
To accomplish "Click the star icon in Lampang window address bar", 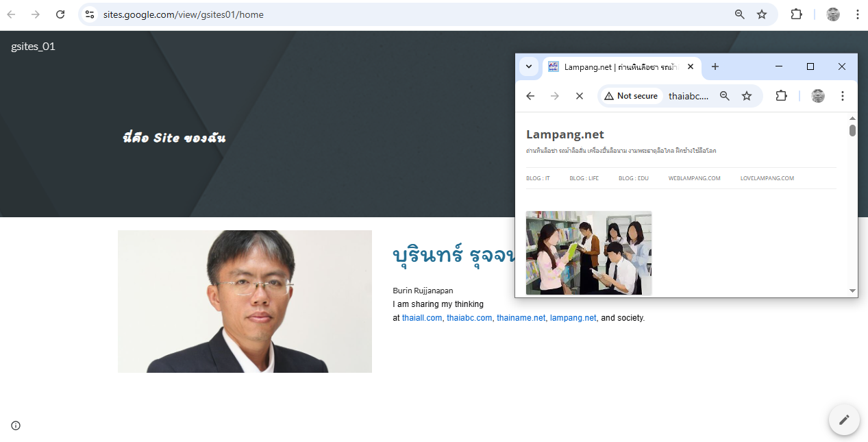I will click(x=746, y=96).
